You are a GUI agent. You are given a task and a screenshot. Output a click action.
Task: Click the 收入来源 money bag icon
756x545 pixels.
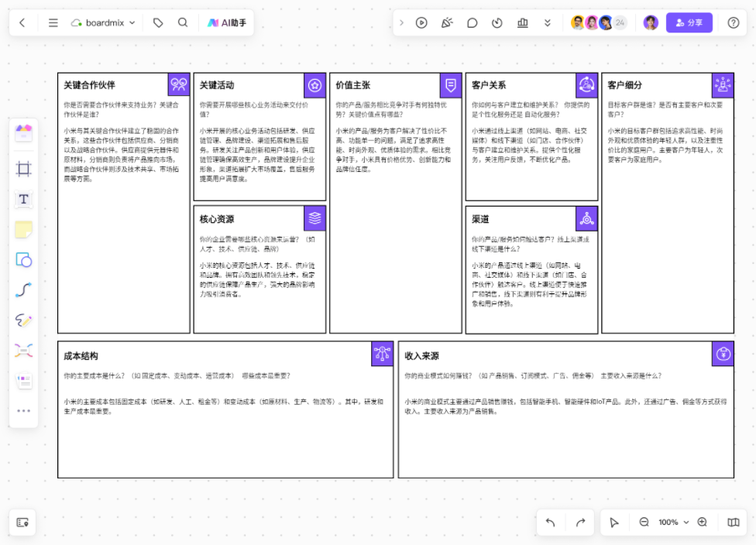tap(723, 354)
